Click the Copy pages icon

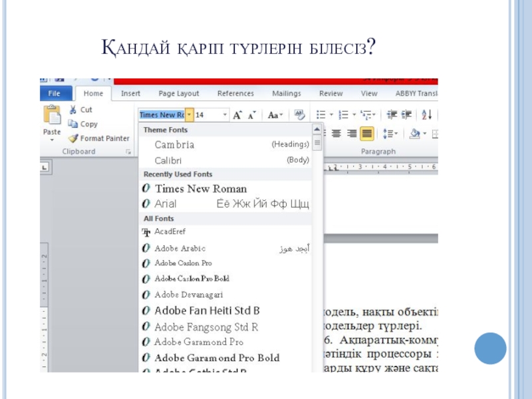click(x=72, y=124)
